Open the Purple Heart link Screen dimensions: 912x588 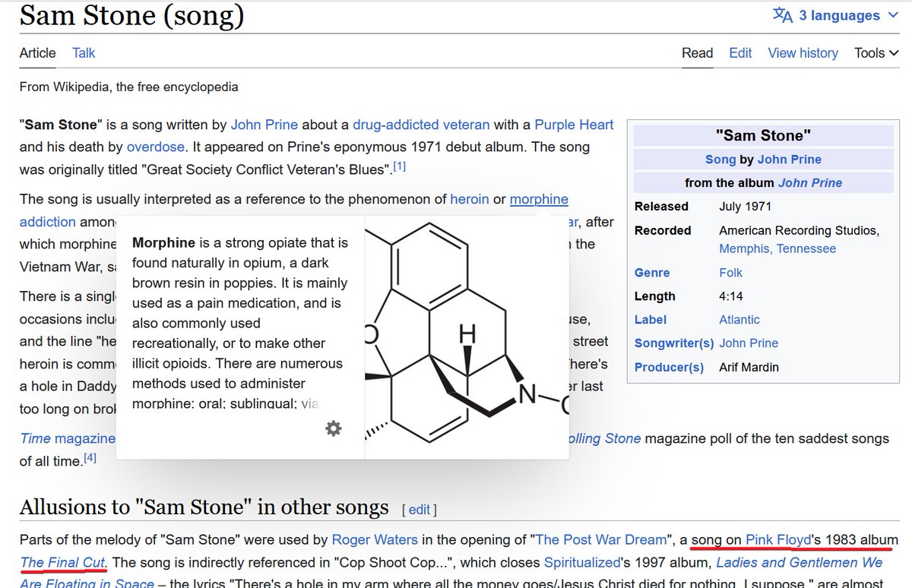coord(574,125)
